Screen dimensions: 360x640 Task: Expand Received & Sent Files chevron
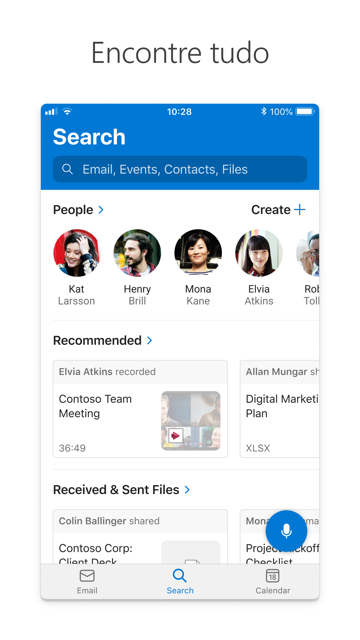coord(187,489)
